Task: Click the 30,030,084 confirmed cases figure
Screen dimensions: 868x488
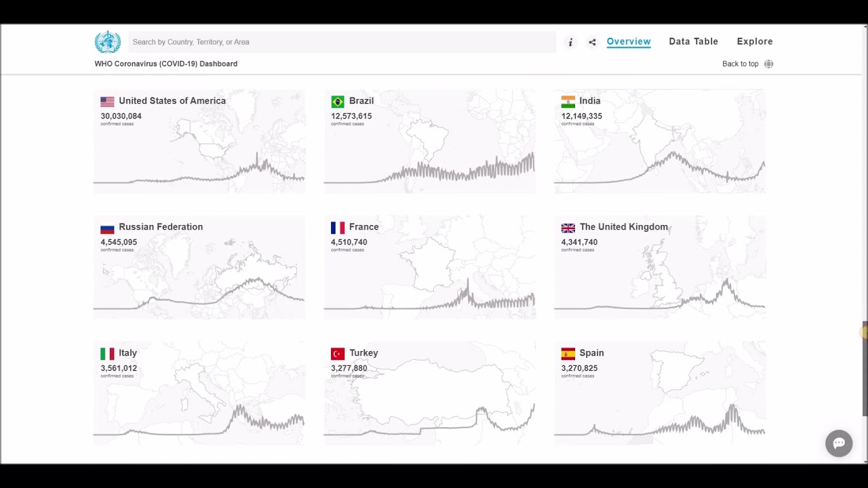Action: point(121,117)
